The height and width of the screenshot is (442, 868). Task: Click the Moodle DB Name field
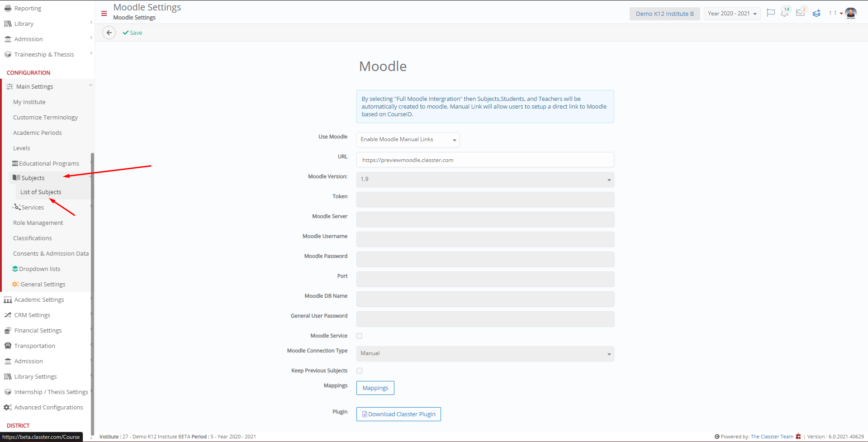(485, 299)
